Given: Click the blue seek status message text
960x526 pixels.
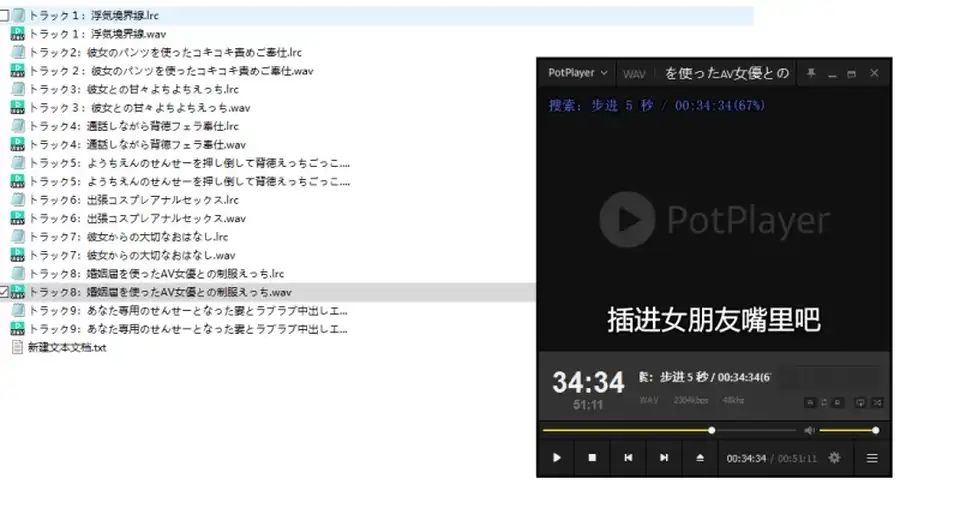Looking at the screenshot, I should click(656, 105).
